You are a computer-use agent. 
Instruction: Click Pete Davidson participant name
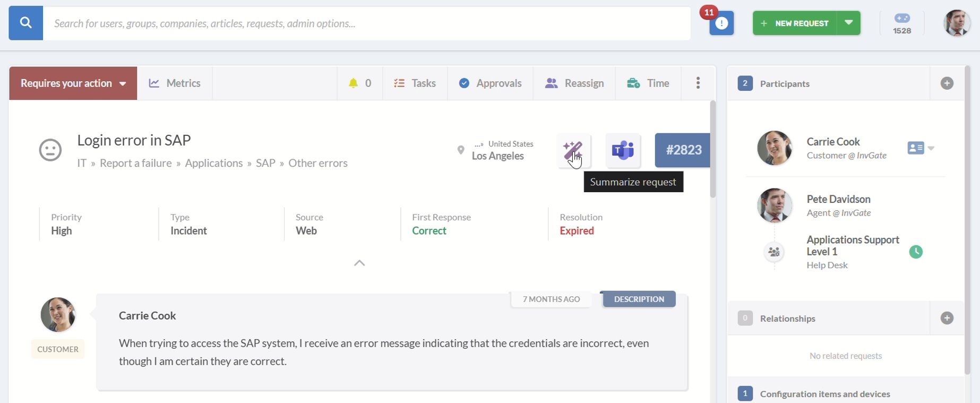(839, 199)
